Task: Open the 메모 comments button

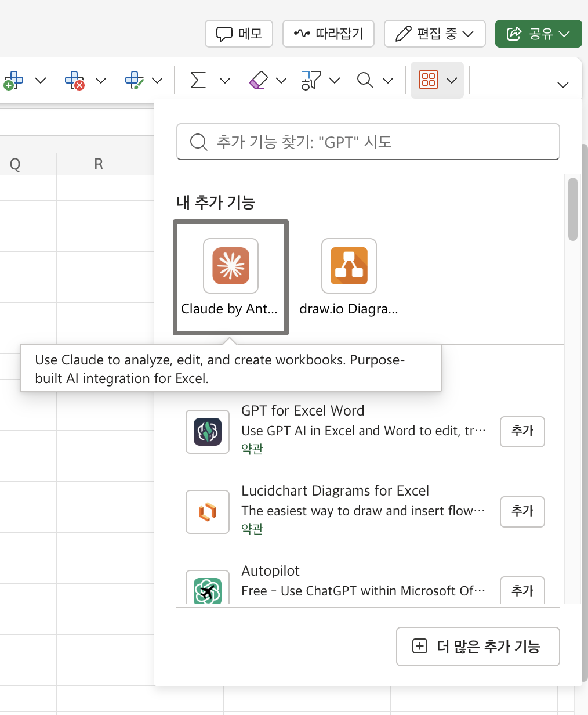Action: pyautogui.click(x=239, y=34)
